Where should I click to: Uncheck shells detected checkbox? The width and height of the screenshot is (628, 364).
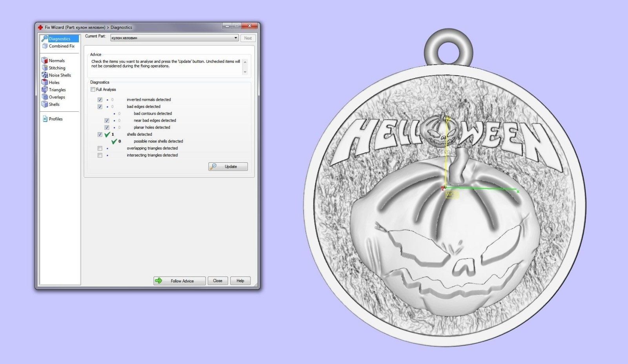coord(100,135)
